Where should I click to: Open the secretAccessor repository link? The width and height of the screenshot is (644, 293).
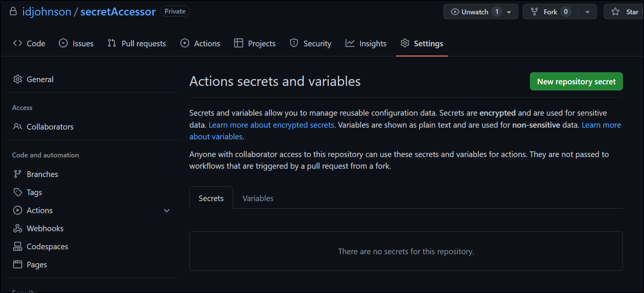click(x=118, y=12)
